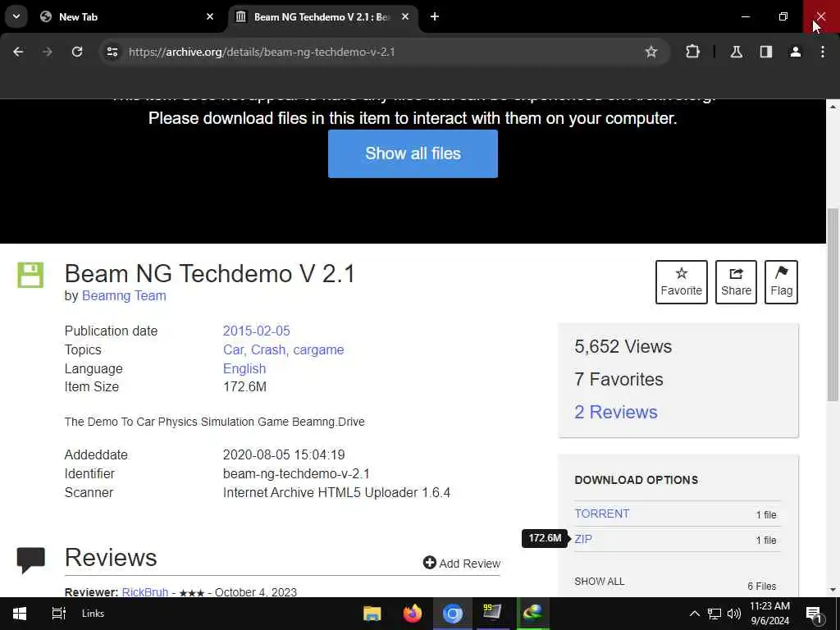Select the 7 Favorites text

[x=619, y=379]
